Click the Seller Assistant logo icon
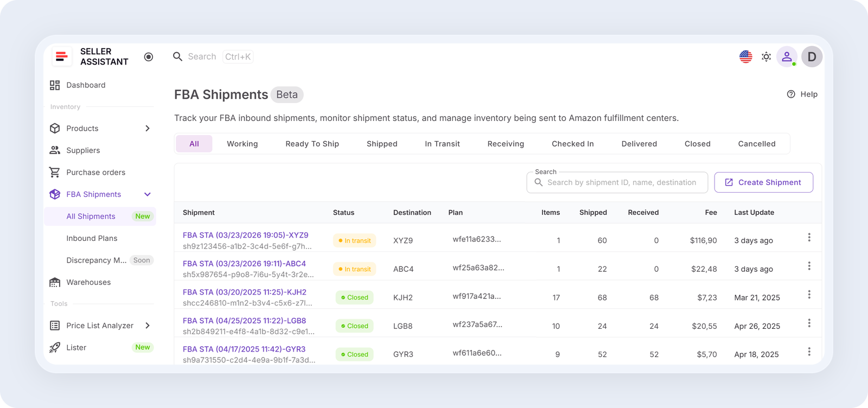Screen dimensions: 868x408 click(62, 56)
